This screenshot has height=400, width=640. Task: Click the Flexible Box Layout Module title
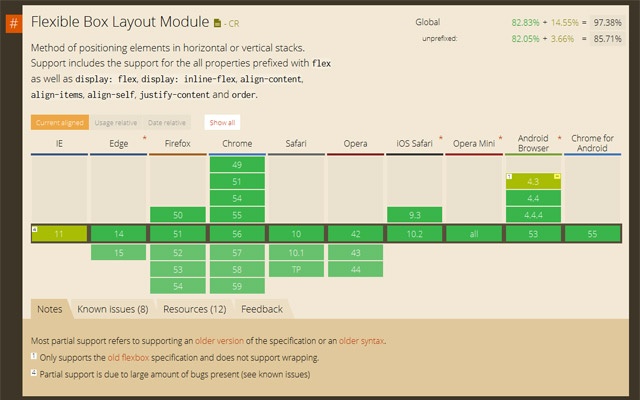[x=120, y=22]
